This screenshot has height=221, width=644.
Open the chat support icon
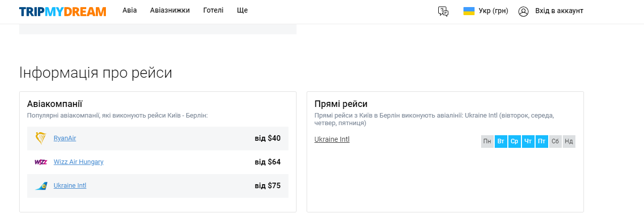pos(443,11)
